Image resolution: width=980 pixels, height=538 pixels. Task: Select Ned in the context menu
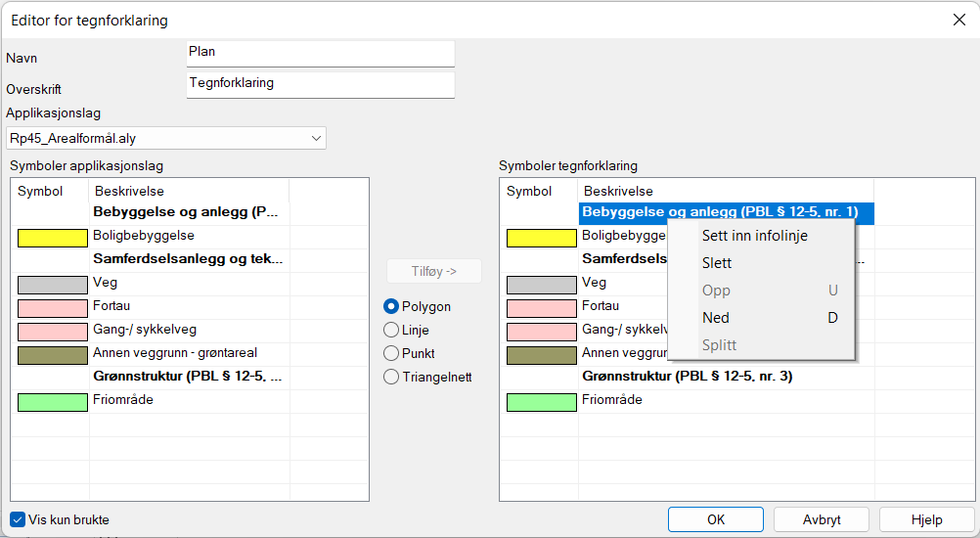pos(716,318)
